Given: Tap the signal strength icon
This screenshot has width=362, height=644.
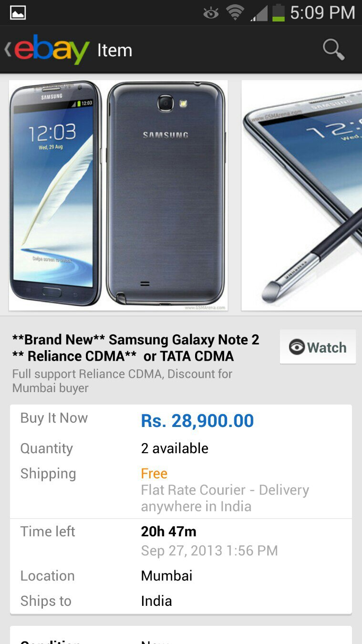Looking at the screenshot, I should pyautogui.click(x=259, y=12).
